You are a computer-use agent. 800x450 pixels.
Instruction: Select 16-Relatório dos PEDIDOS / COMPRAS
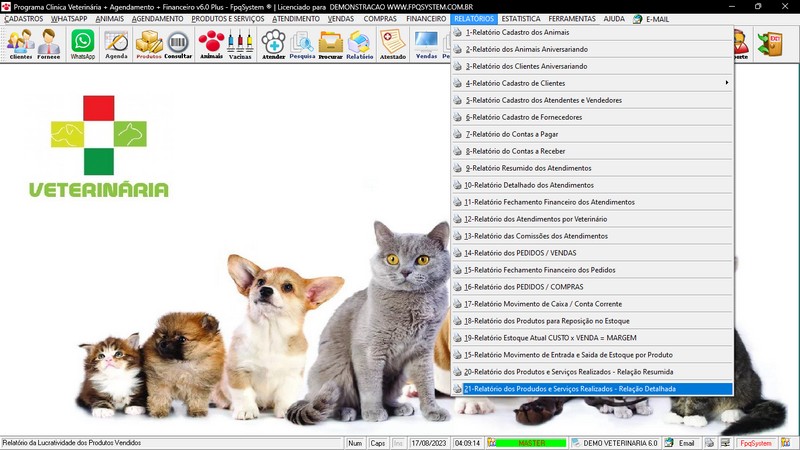[592, 287]
